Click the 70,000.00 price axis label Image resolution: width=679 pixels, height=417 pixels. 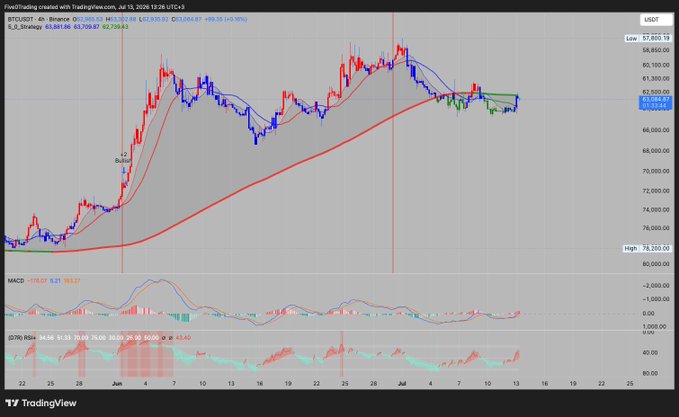click(x=656, y=171)
